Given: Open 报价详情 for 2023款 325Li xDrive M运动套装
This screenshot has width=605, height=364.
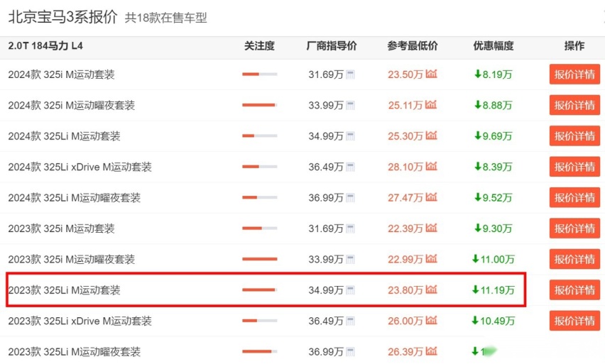Looking at the screenshot, I should coord(574,321).
